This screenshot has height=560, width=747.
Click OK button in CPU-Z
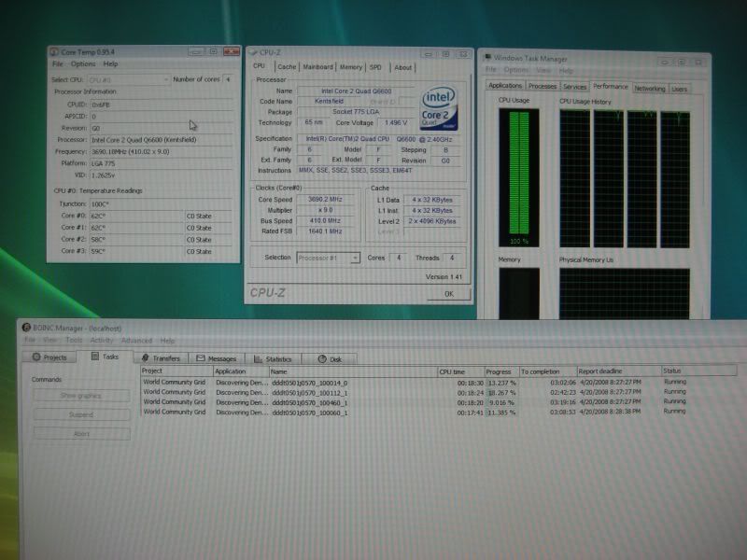coord(448,294)
